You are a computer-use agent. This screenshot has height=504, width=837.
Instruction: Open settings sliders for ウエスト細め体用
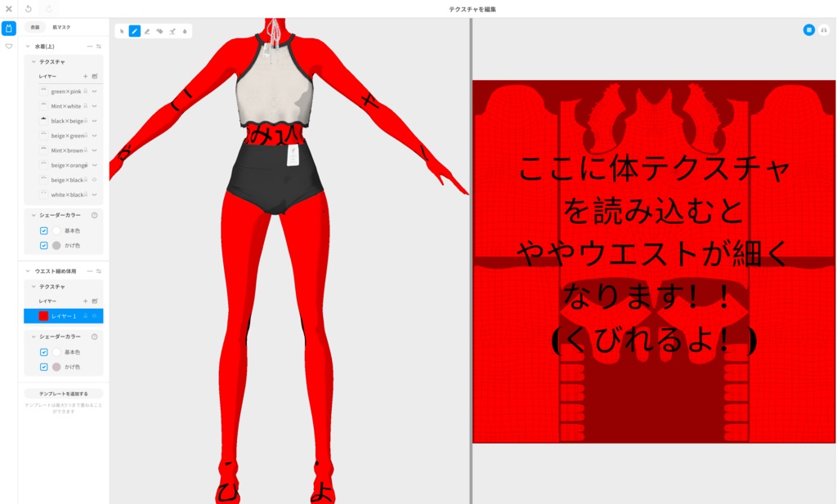(x=99, y=271)
